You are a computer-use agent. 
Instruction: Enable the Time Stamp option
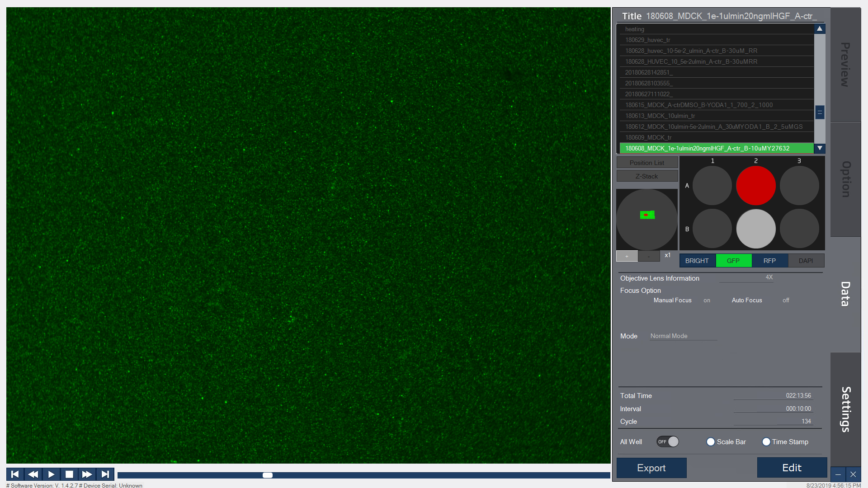click(766, 442)
